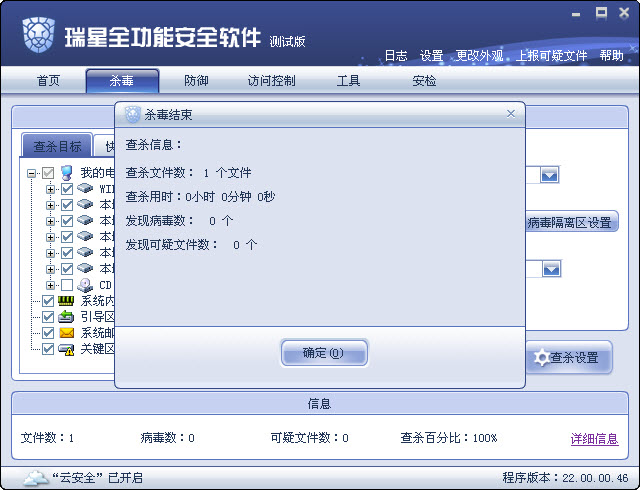Click the system memory chip icon
640x490 pixels.
click(x=66, y=301)
